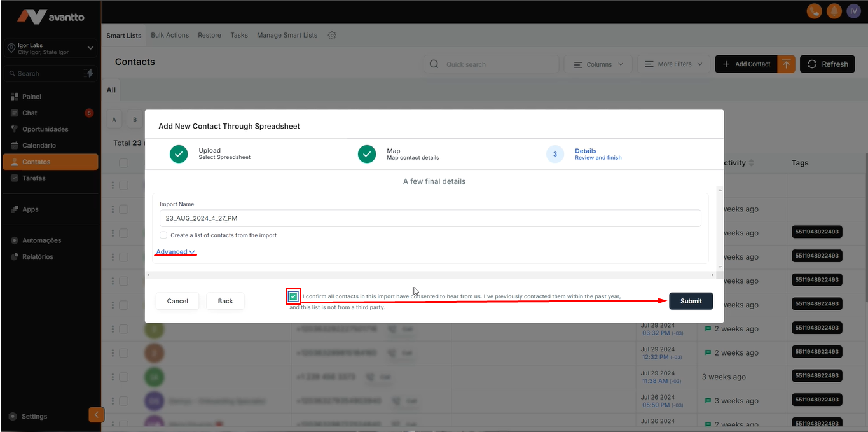Click the orange import contacts upload icon
Image resolution: width=868 pixels, height=432 pixels.
point(787,64)
